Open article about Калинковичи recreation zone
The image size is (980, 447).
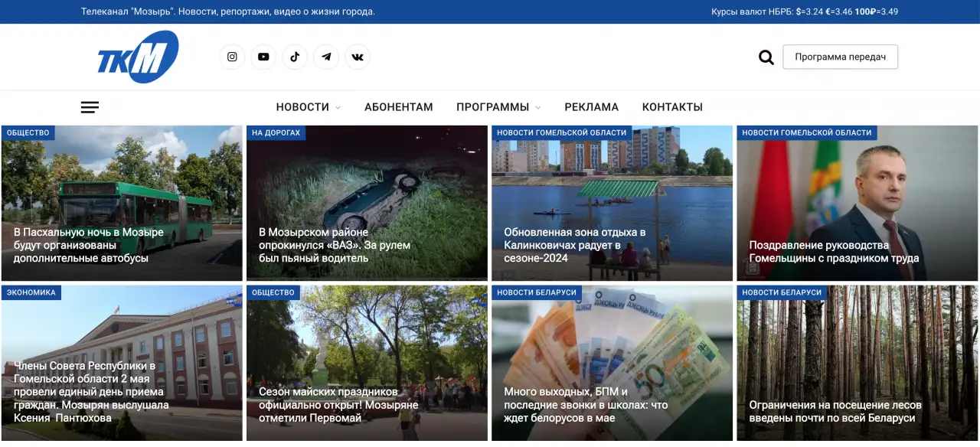pos(575,245)
